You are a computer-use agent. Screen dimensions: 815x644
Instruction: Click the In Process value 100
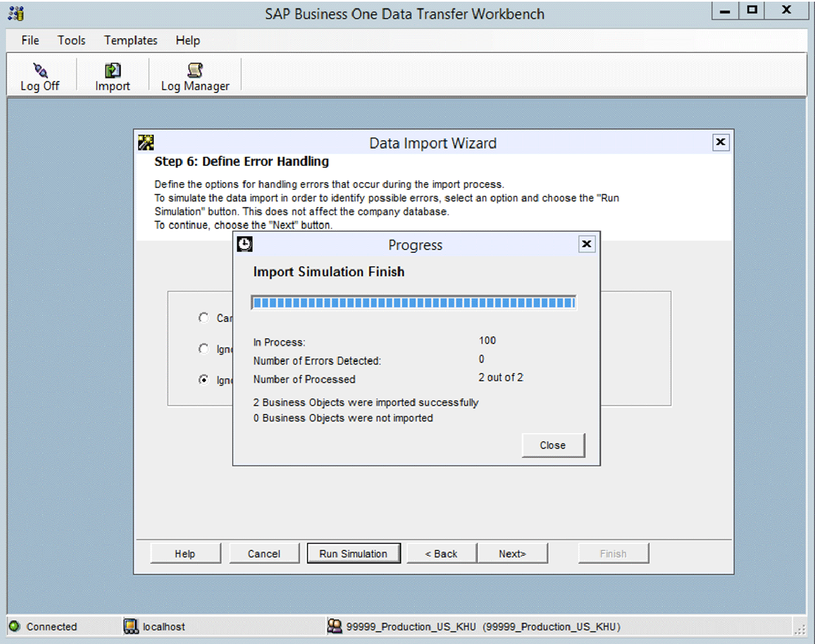tap(487, 340)
